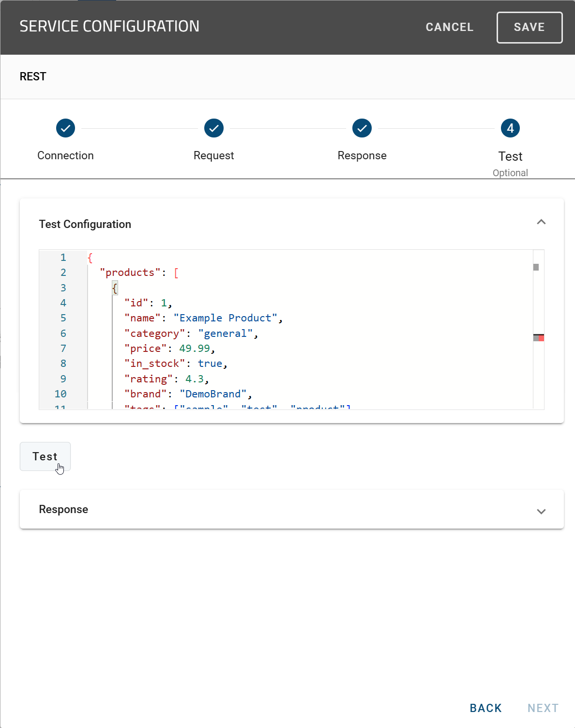Viewport: 575px width, 728px height.
Task: Select the REST service label
Action: 33,76
